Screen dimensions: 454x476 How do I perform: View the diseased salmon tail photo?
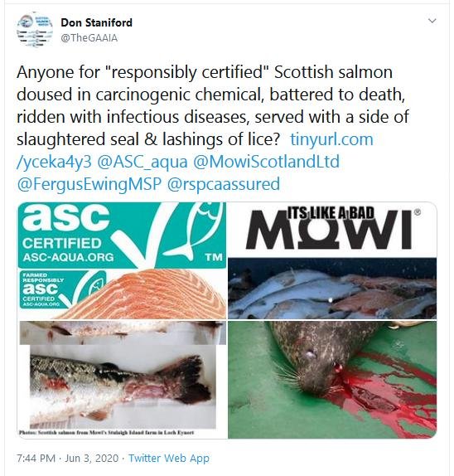pos(123,380)
